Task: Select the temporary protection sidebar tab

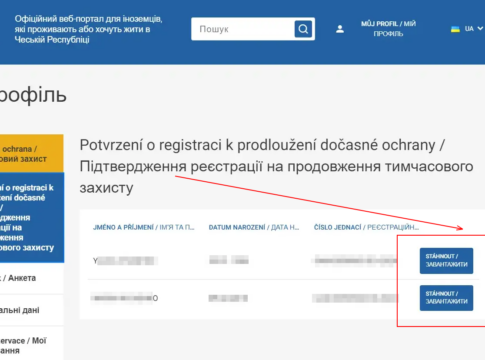Action: point(32,153)
